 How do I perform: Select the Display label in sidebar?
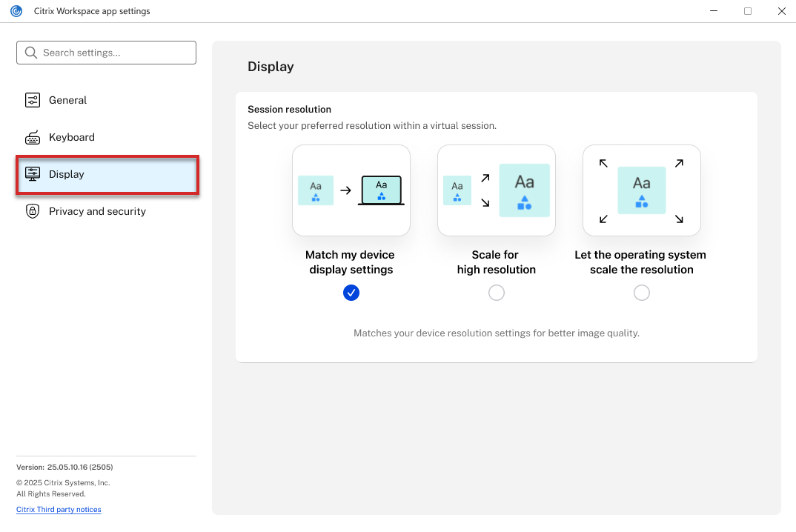click(67, 174)
